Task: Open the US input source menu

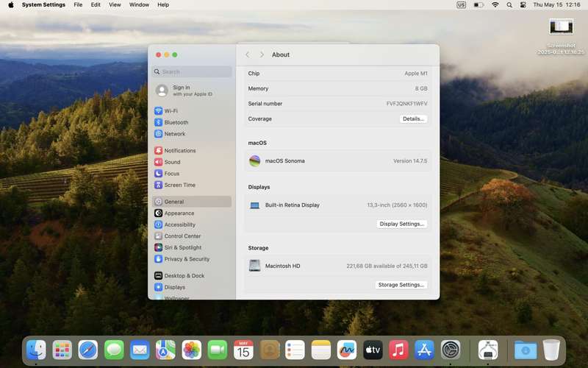Action: 462,5
